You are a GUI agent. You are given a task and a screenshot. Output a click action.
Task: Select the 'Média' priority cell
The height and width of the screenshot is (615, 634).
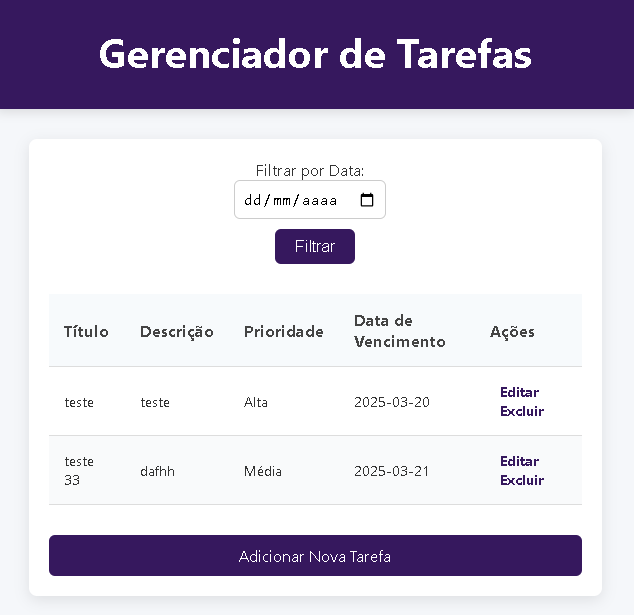click(263, 471)
